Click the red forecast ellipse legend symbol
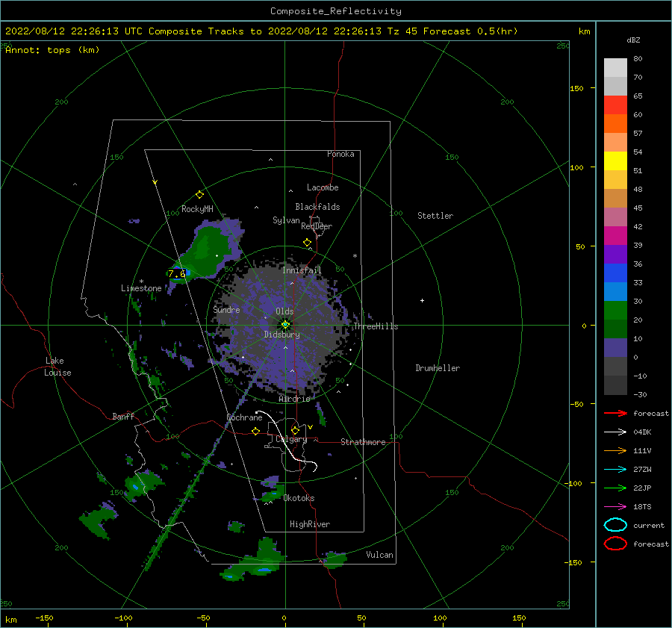Screen dimensions: 672x628 (615, 544)
